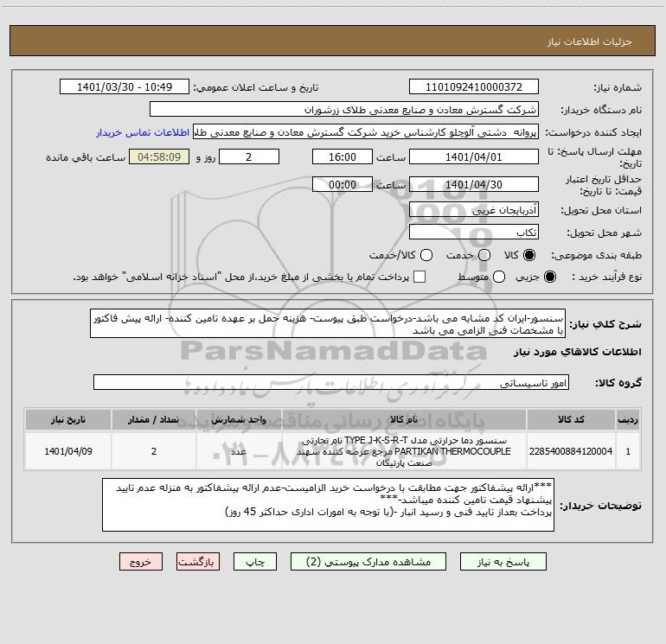Click the unit cell عدد
666x644 pixels.
[x=239, y=451]
